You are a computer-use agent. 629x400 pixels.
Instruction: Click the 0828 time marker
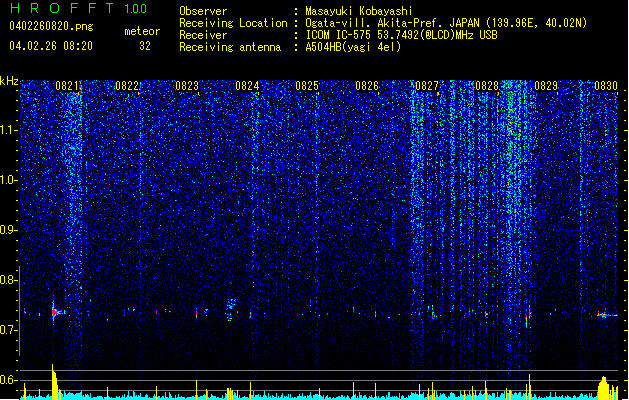[487, 86]
